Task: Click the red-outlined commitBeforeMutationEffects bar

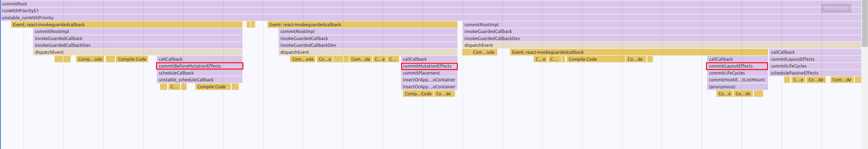Action: pyautogui.click(x=199, y=66)
